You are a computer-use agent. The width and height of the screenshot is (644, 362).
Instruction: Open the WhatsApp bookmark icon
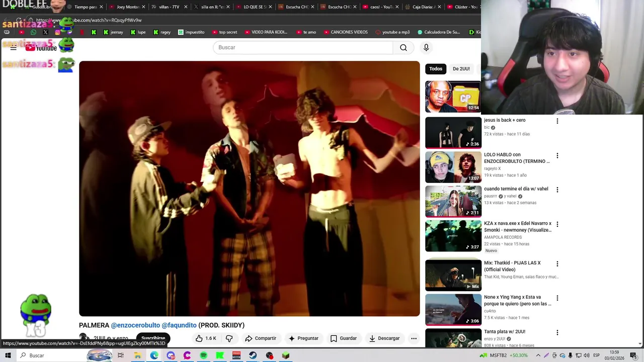click(x=33, y=32)
